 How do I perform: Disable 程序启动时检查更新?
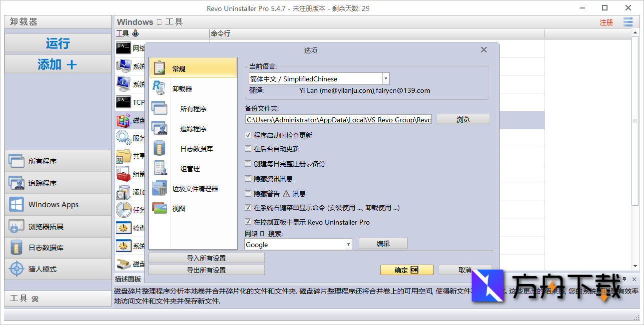point(248,135)
